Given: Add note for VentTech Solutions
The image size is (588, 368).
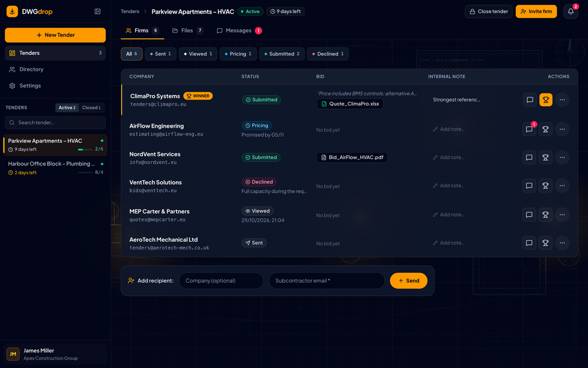Looking at the screenshot, I should click(449, 185).
